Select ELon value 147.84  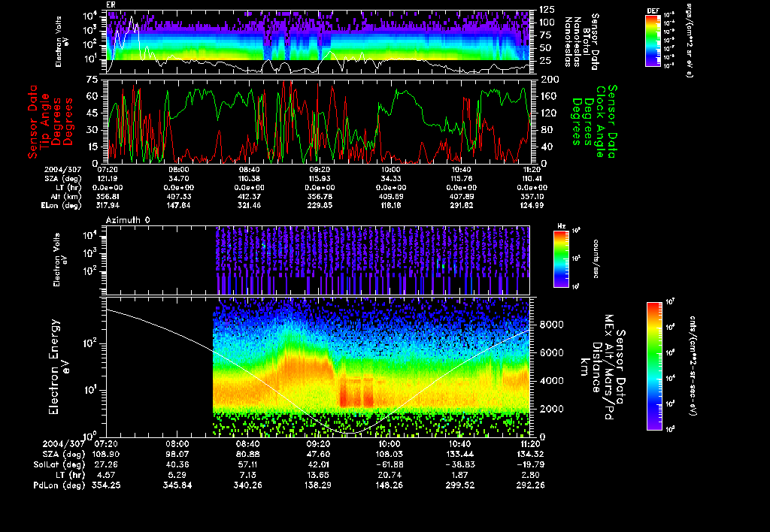click(179, 205)
